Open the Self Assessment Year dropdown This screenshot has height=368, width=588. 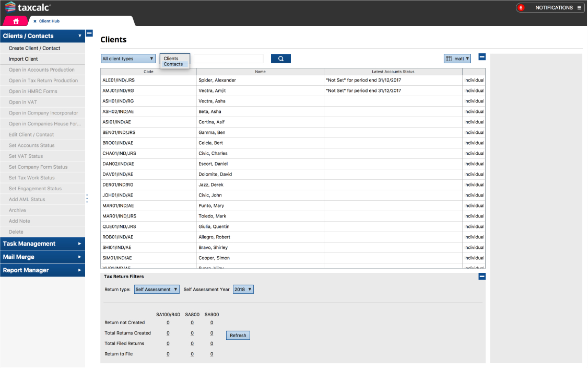[x=243, y=289]
